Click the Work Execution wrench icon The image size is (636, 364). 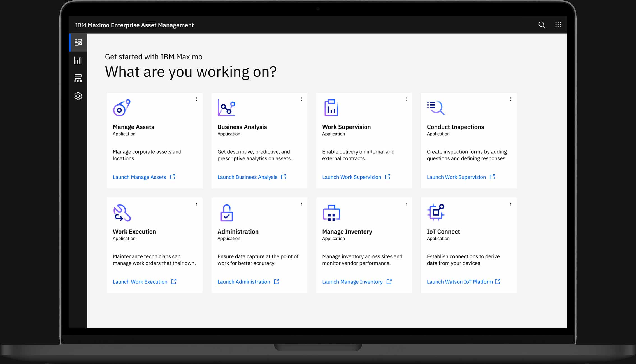point(122,213)
